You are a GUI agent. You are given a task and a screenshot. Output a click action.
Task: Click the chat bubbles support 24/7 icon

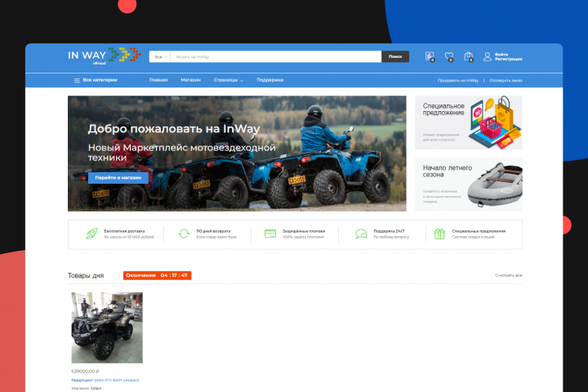361,234
